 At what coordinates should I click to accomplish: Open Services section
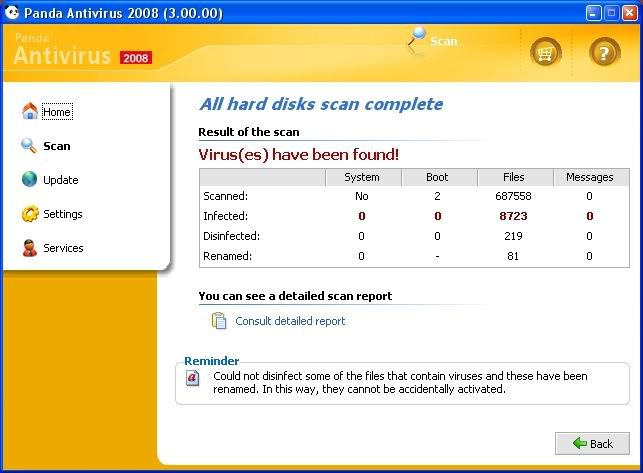pyautogui.click(x=63, y=248)
